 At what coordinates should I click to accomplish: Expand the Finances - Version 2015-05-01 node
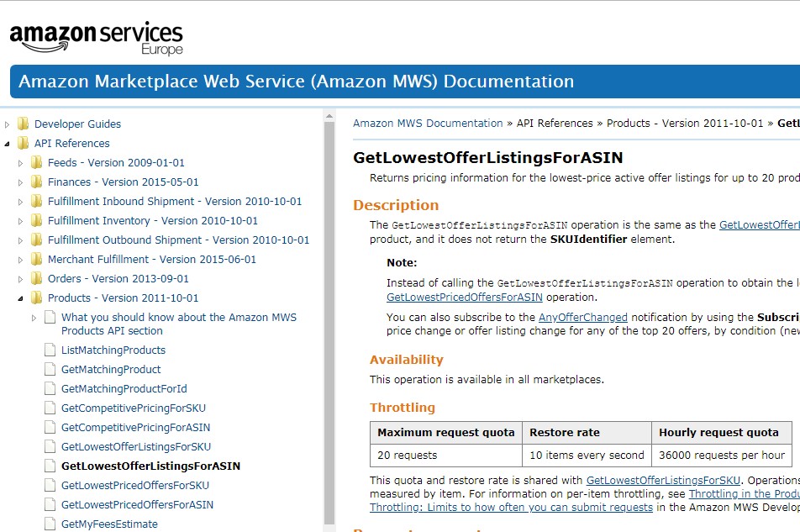[21, 182]
